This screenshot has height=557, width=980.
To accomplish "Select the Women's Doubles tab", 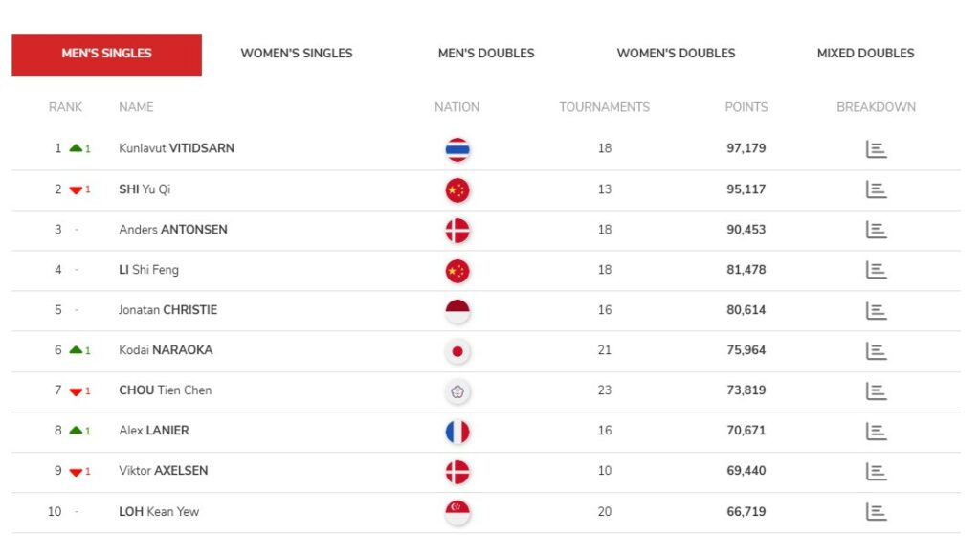I will [676, 54].
